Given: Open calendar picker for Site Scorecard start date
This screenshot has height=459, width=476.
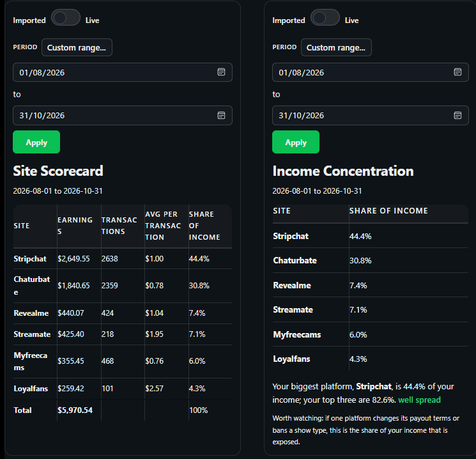Looking at the screenshot, I should (221, 72).
